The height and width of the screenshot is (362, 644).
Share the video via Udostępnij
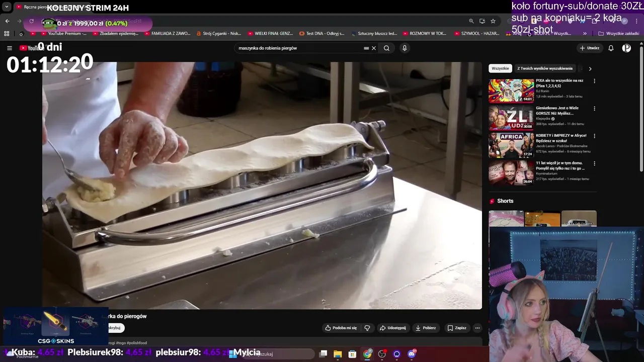tap(393, 328)
